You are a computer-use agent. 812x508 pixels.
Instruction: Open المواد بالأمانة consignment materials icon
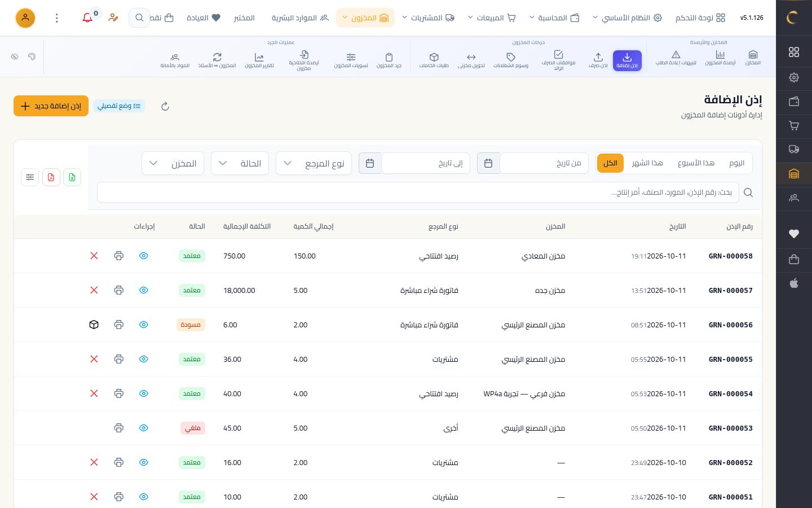[x=175, y=60]
